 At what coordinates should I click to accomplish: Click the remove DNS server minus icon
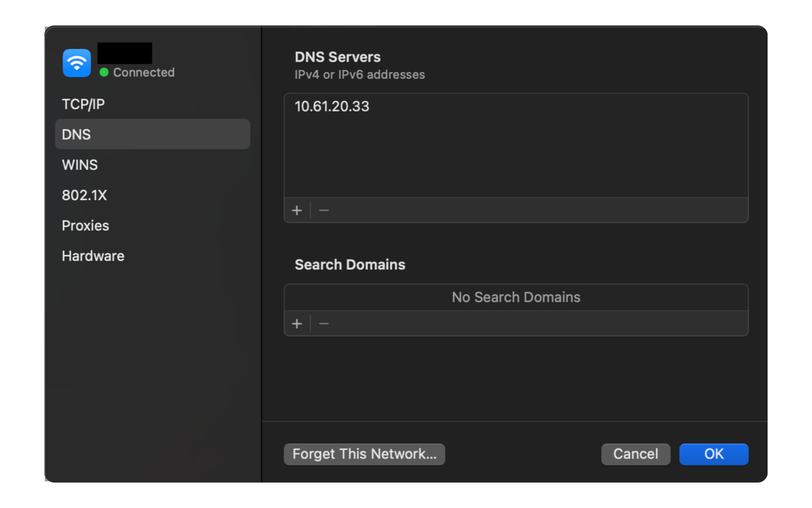pos(324,210)
